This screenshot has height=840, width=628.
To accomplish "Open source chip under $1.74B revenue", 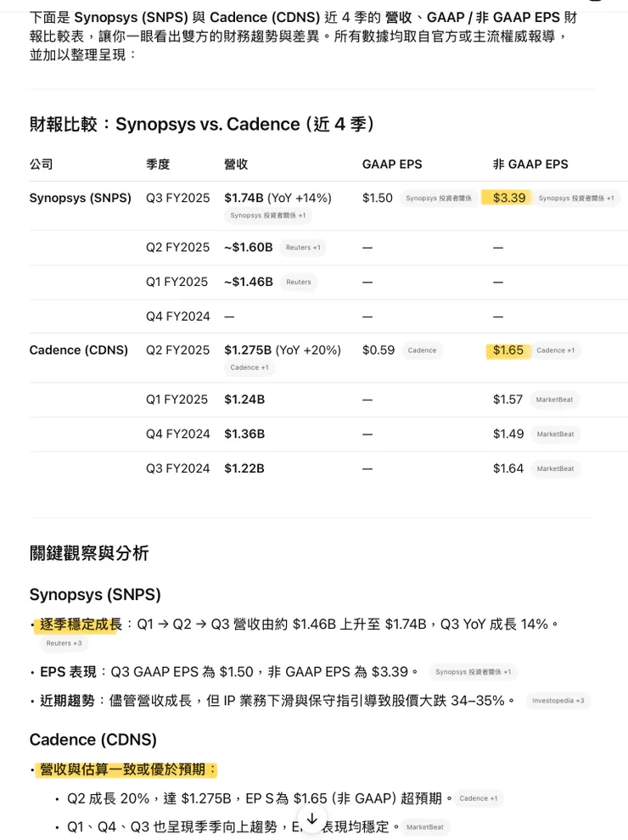I will pyautogui.click(x=267, y=216).
